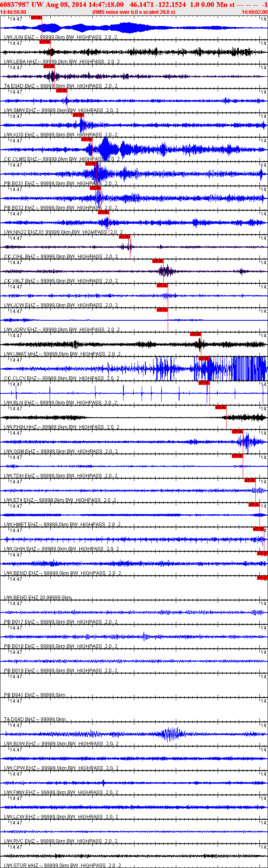Screen dimensions: 268x868
Task: Click the start time 14:46:58.00 label
Action: 13,12
